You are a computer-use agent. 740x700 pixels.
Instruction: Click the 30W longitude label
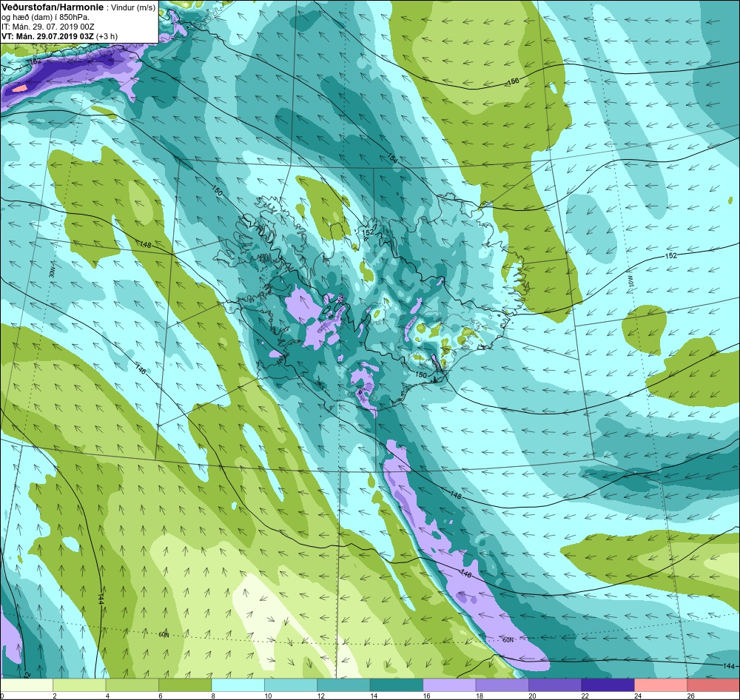[x=52, y=273]
